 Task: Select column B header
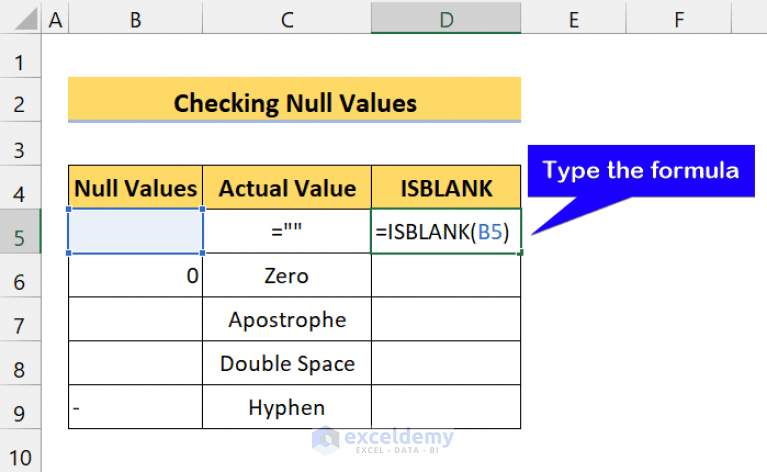pyautogui.click(x=135, y=18)
